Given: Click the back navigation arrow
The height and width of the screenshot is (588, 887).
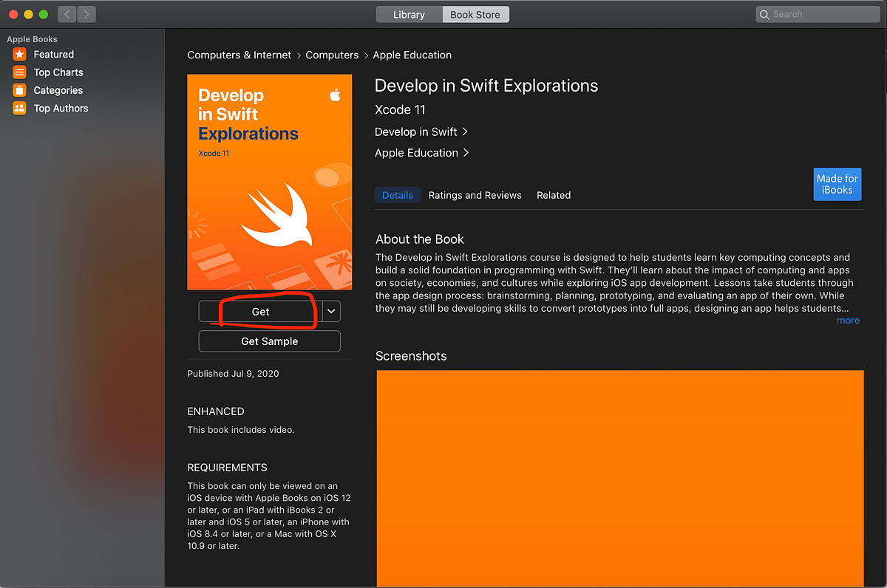Looking at the screenshot, I should coord(66,14).
